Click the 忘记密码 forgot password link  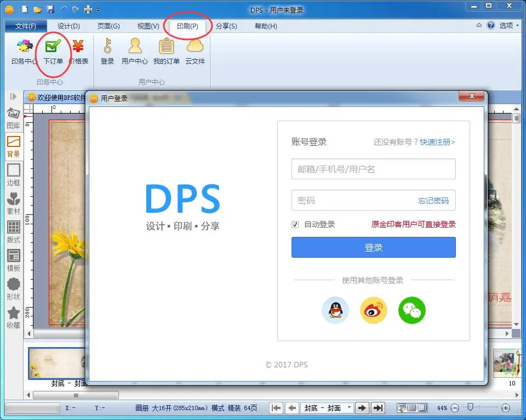(x=433, y=201)
